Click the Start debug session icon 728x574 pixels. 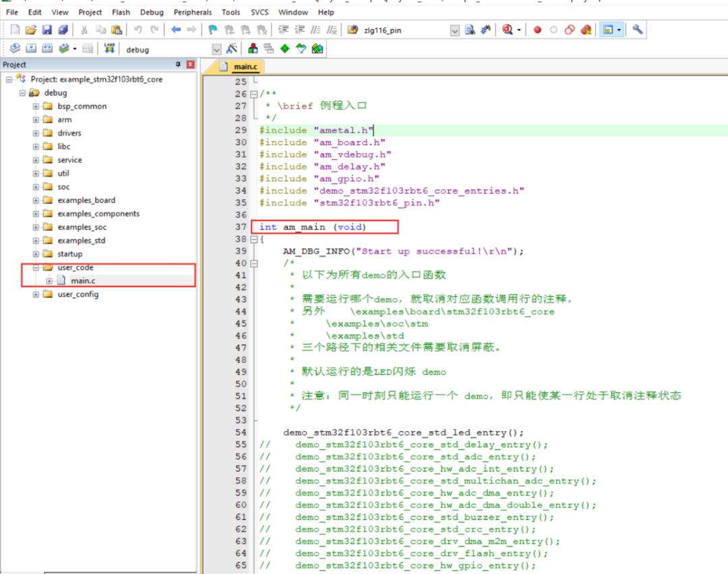[x=508, y=30]
